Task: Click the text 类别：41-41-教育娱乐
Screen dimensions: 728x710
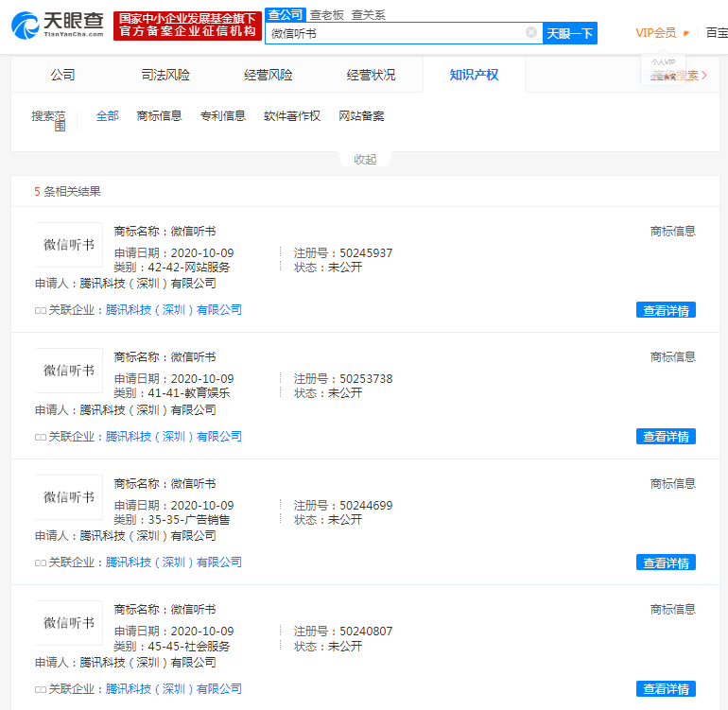Action: tap(172, 393)
